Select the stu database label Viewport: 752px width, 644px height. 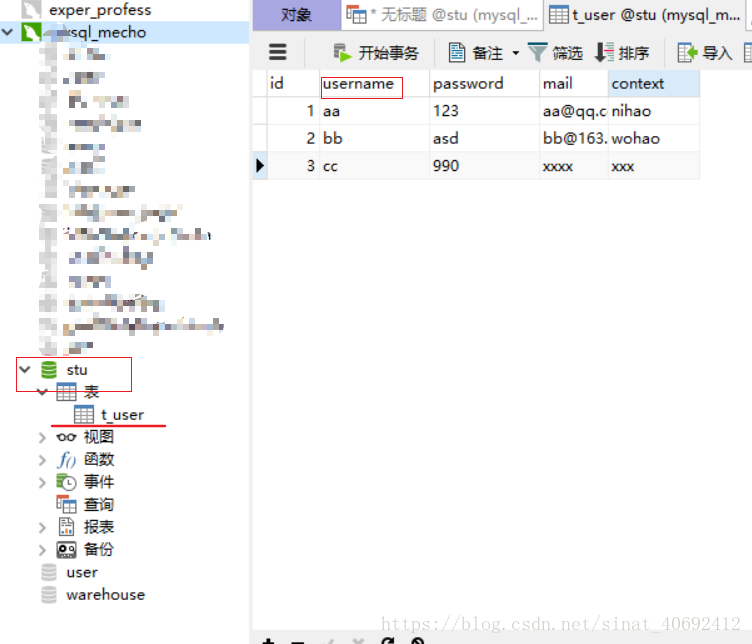(77, 370)
